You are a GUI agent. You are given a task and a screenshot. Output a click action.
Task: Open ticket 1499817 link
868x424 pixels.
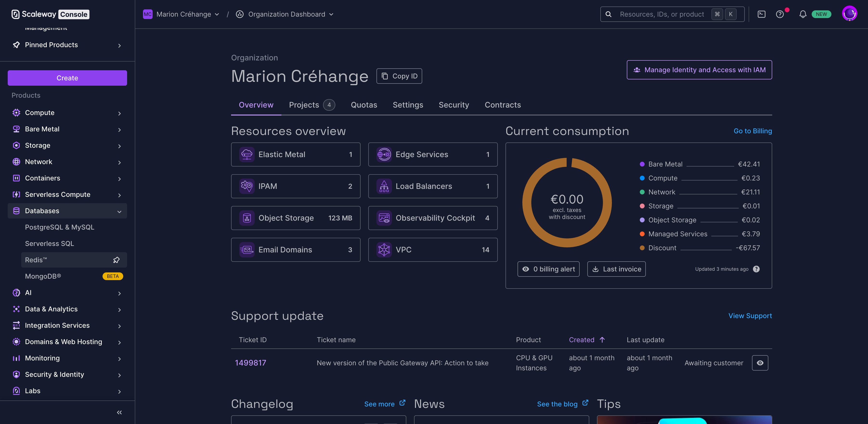250,363
